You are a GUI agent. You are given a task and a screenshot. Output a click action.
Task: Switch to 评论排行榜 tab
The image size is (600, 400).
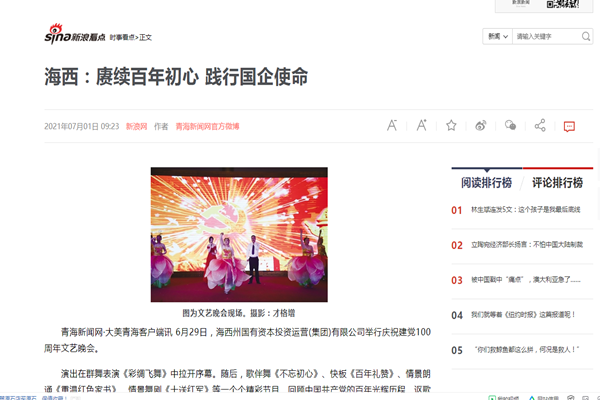click(x=556, y=183)
